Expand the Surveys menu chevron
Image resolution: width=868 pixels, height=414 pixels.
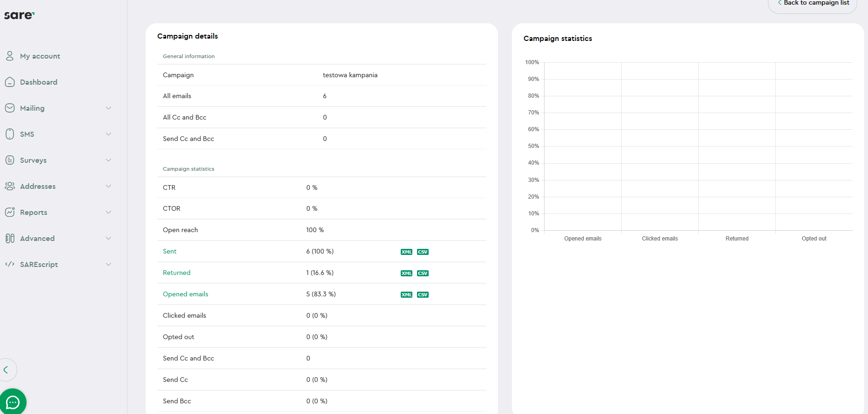(x=108, y=160)
